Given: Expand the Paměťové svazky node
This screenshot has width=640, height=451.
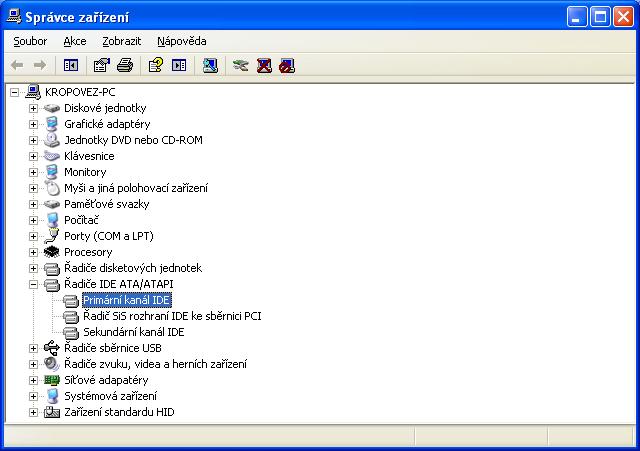Looking at the screenshot, I should pyautogui.click(x=33, y=204).
